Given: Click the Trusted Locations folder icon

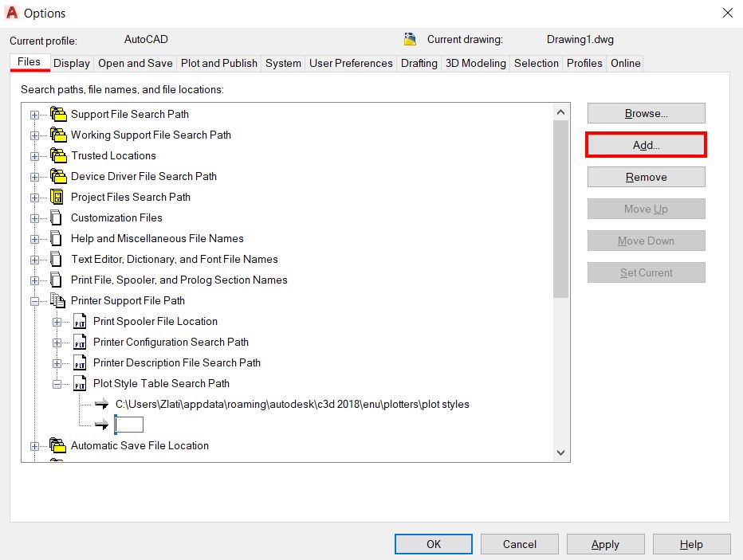Looking at the screenshot, I should pos(58,156).
